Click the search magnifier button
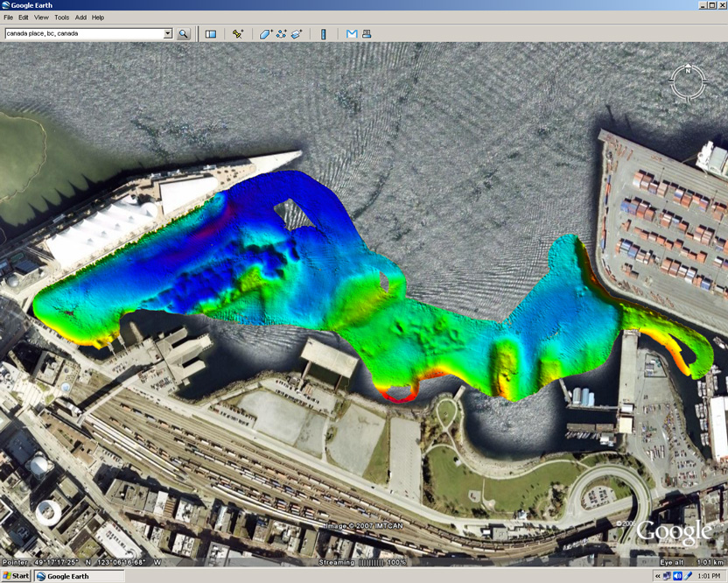Viewport: 728px width, 583px height. click(x=184, y=34)
